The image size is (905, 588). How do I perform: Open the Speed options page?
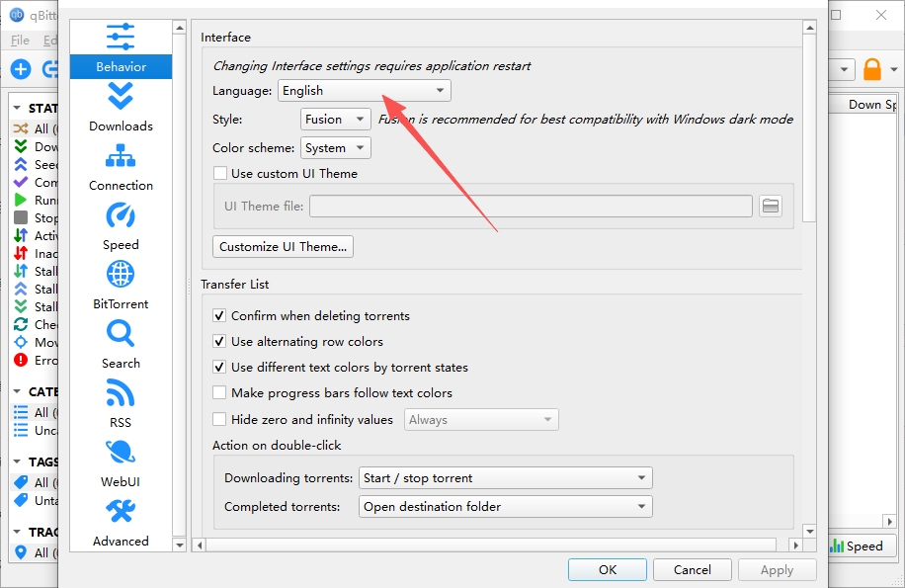(121, 226)
